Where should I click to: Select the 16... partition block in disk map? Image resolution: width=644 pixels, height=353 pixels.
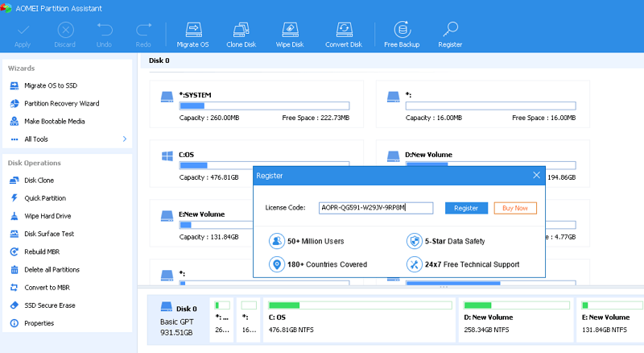pos(249,320)
